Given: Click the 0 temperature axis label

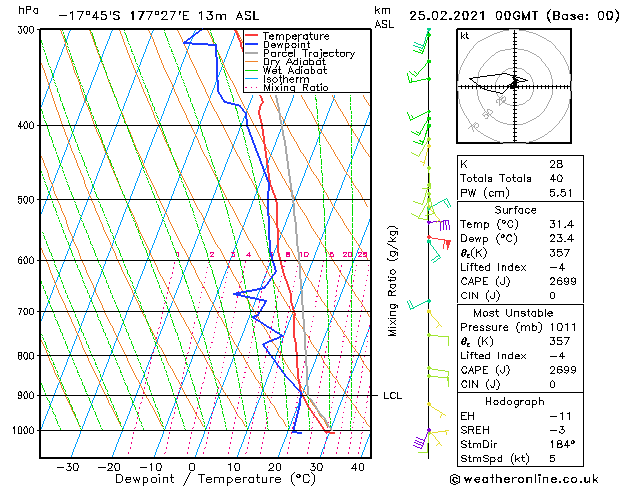Looking at the screenshot, I should tap(192, 468).
